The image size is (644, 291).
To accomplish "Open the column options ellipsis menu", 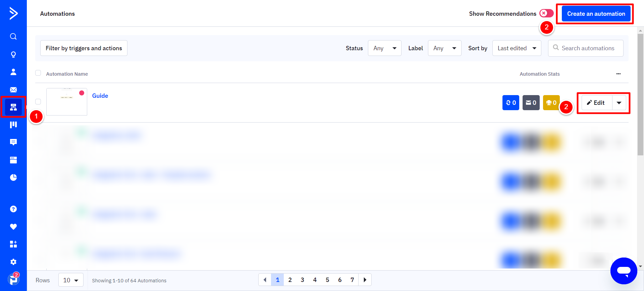I will point(619,74).
